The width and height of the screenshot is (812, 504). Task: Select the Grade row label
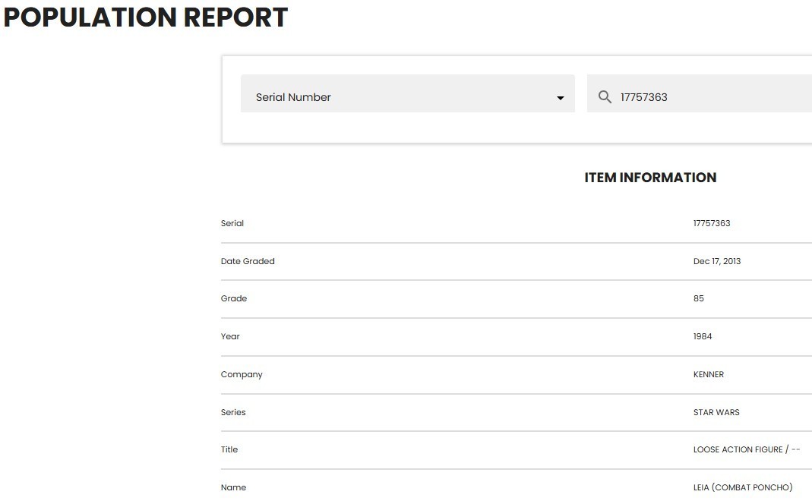(234, 298)
